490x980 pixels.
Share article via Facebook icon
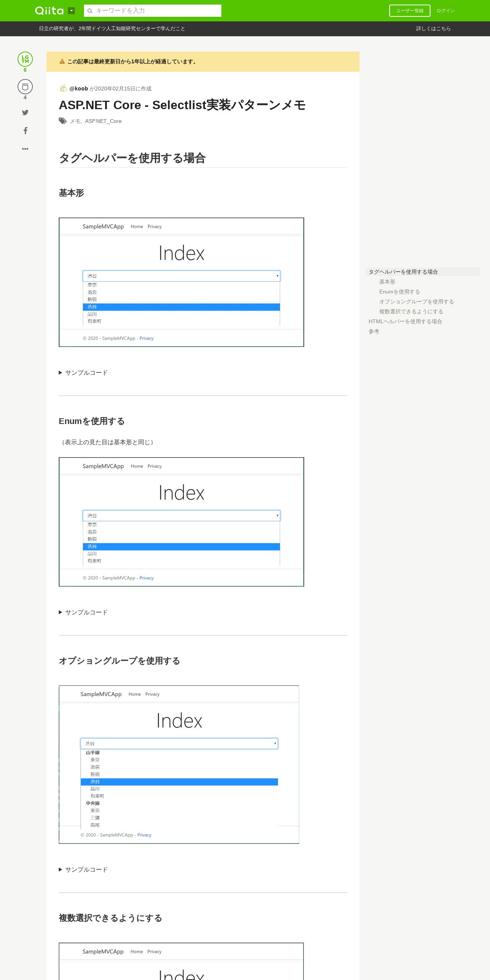(x=25, y=131)
